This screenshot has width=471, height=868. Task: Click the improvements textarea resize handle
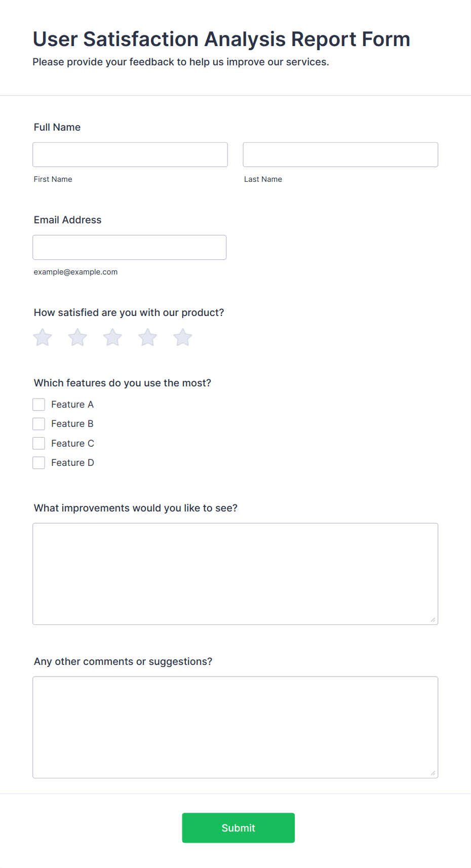pos(433,619)
